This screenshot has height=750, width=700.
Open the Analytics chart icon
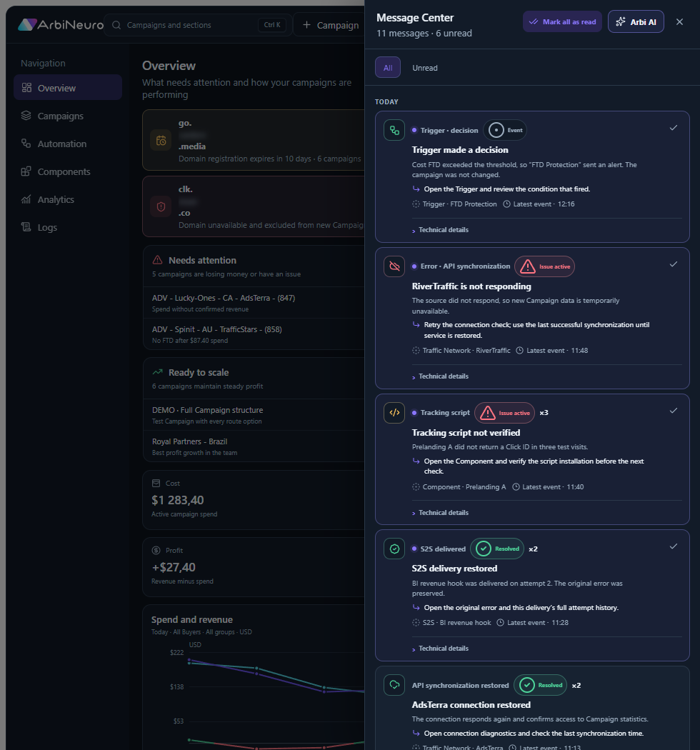pyautogui.click(x=26, y=199)
